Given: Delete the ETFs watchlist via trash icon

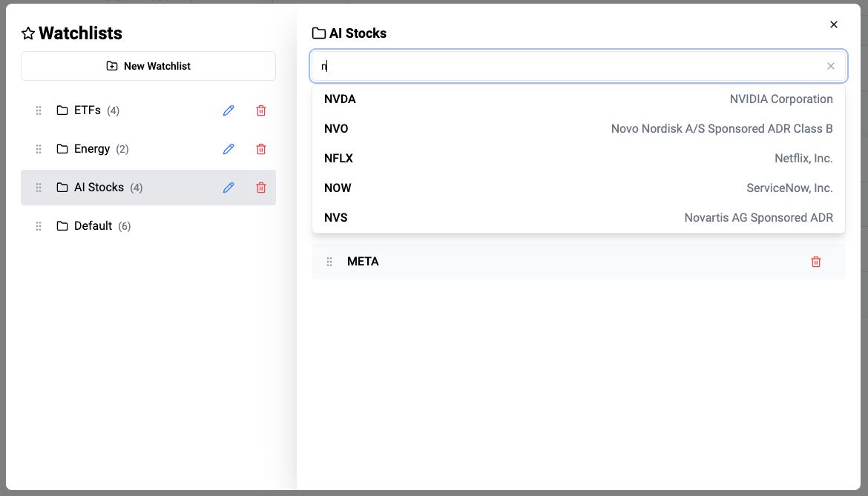Looking at the screenshot, I should pyautogui.click(x=261, y=110).
